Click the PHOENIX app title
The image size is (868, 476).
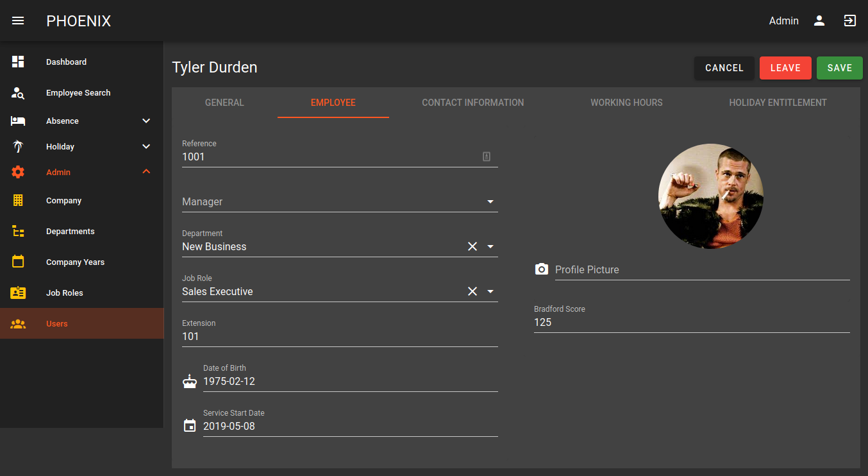[x=79, y=21]
